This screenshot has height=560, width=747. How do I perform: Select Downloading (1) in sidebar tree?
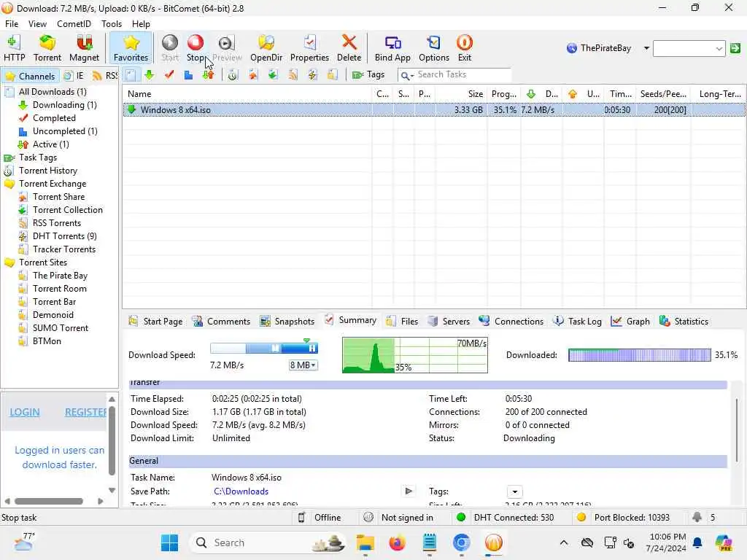tap(64, 105)
